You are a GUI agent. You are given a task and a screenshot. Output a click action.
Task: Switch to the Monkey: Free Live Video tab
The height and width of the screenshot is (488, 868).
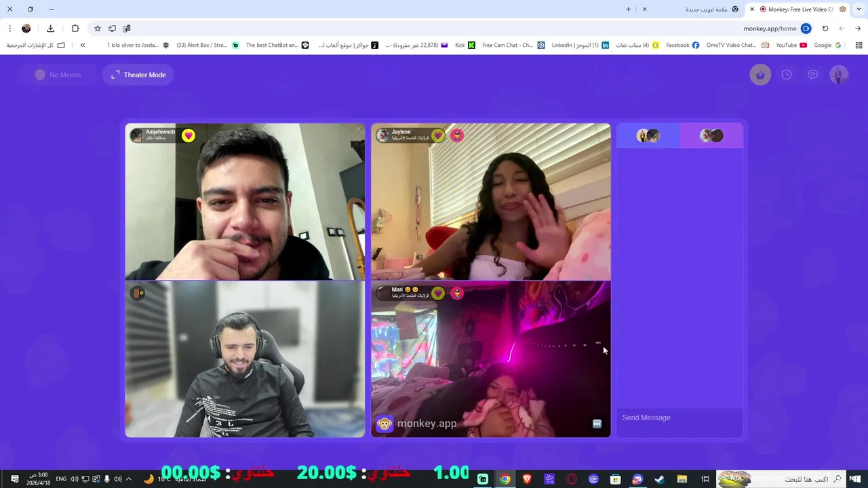[797, 9]
